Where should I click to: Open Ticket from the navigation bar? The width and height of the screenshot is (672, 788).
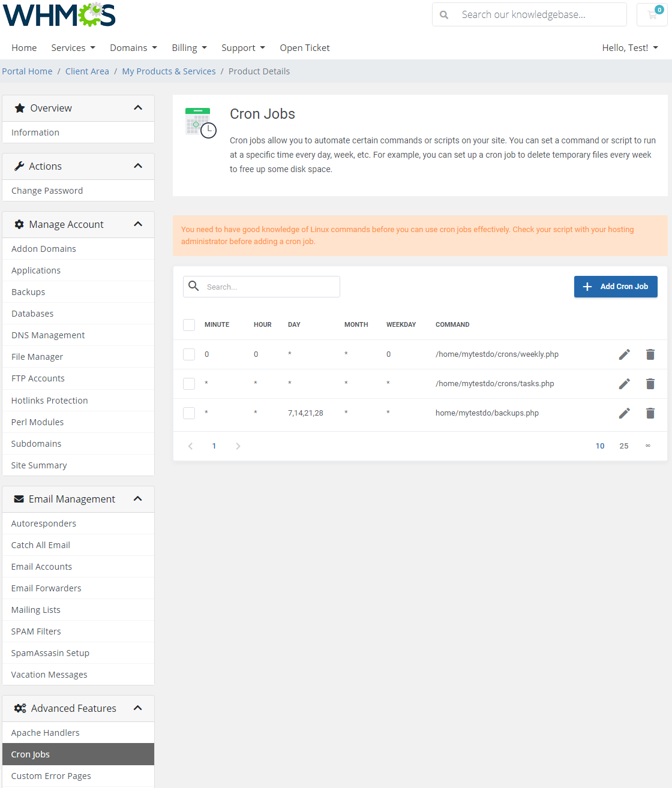pyautogui.click(x=305, y=48)
